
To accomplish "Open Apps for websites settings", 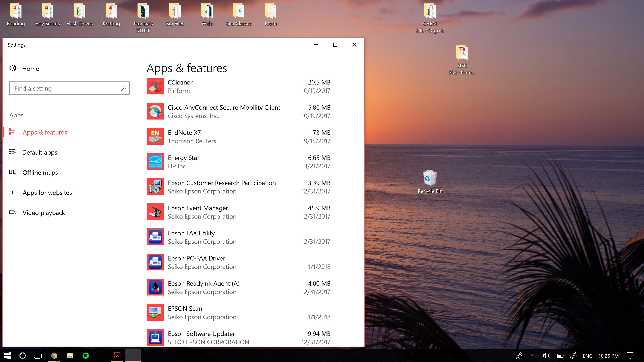I will pyautogui.click(x=47, y=192).
